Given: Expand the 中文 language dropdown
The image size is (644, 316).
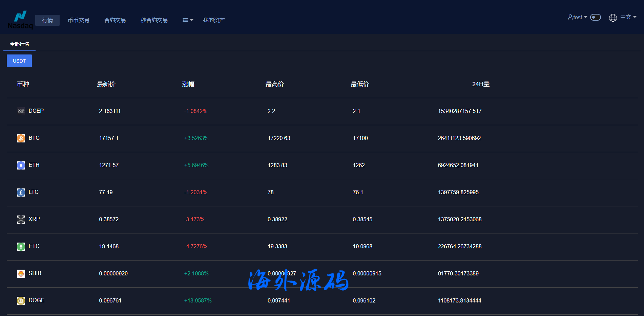Looking at the screenshot, I should [x=628, y=17].
